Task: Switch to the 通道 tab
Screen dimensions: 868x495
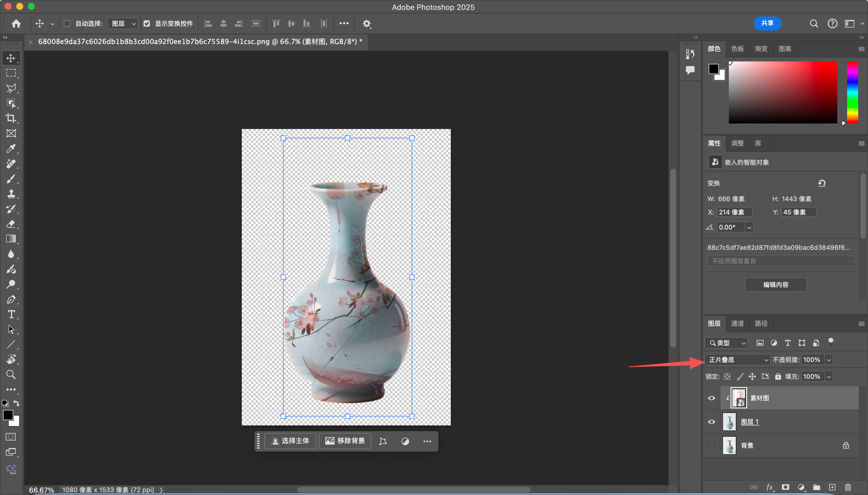Action: (737, 323)
